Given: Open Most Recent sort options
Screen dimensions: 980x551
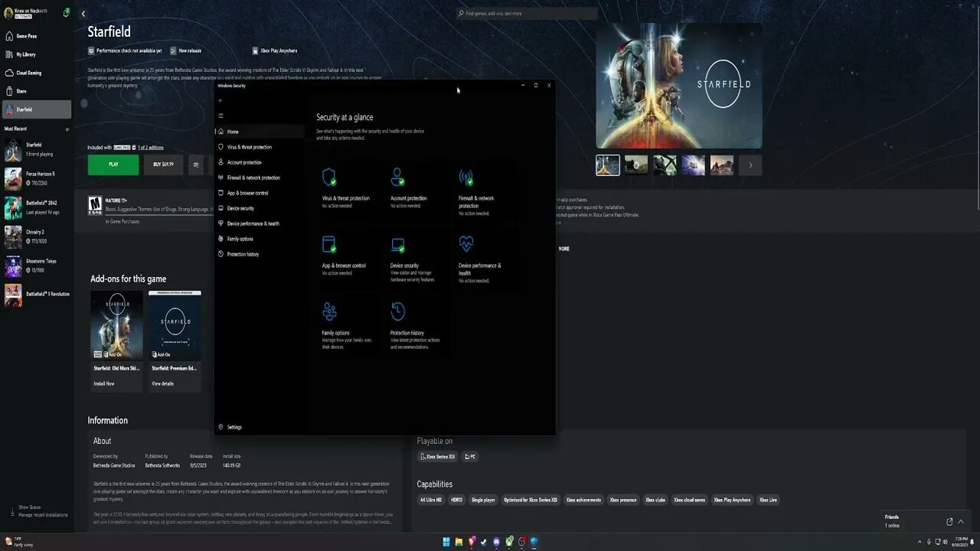Looking at the screenshot, I should click(67, 129).
